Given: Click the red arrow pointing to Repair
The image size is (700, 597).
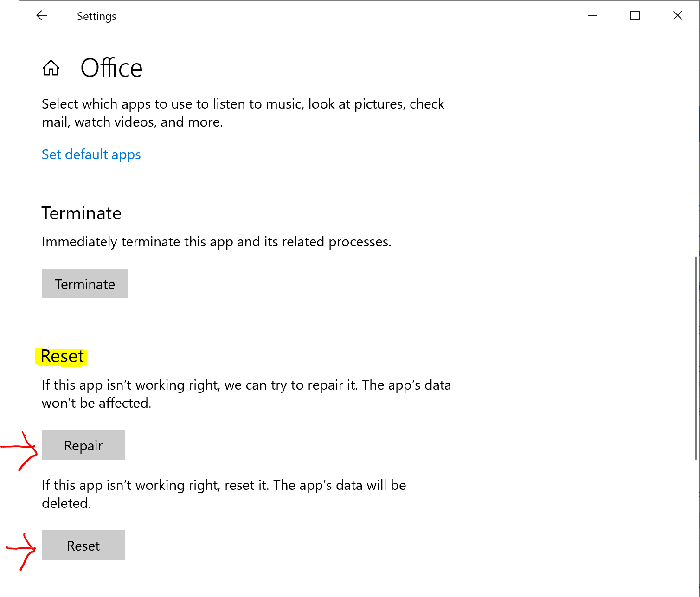Looking at the screenshot, I should point(19,450).
